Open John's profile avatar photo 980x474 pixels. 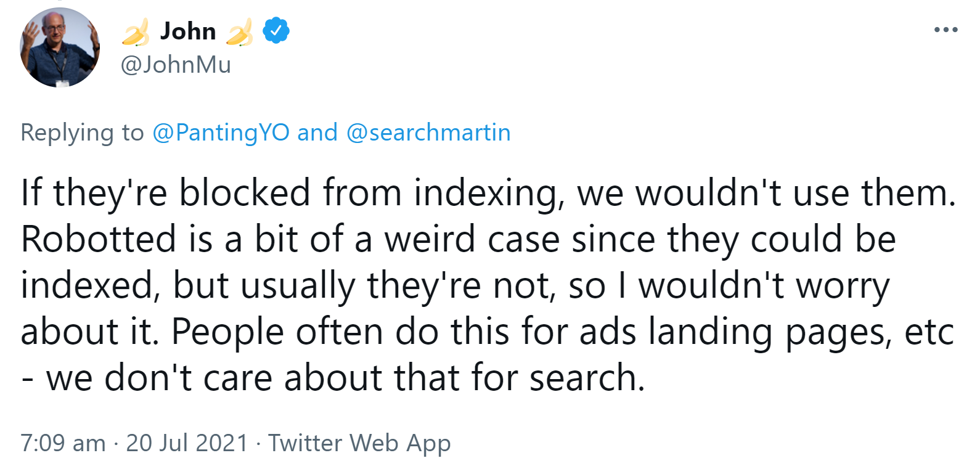tap(60, 47)
